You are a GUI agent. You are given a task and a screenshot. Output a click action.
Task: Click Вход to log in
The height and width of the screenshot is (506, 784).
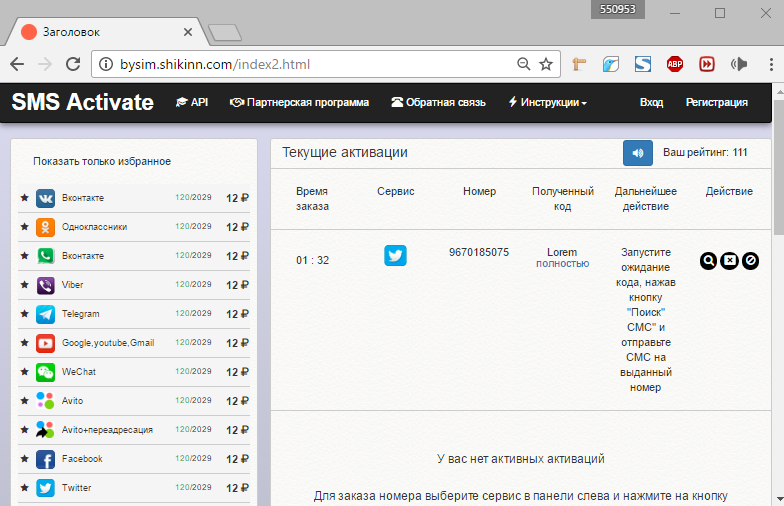click(652, 102)
